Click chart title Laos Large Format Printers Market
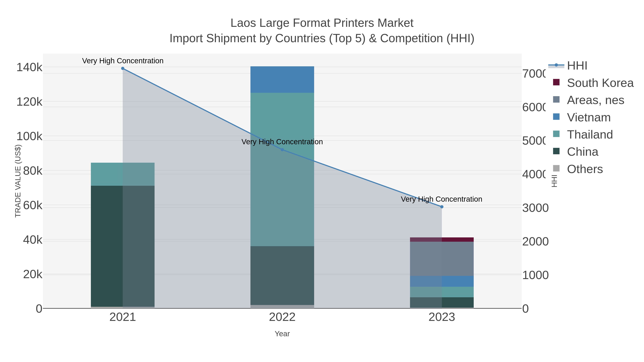The image size is (644, 362). (x=322, y=23)
